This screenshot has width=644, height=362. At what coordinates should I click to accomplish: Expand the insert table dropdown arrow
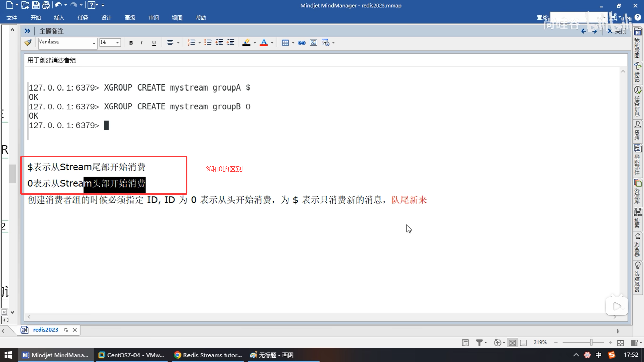[293, 43]
